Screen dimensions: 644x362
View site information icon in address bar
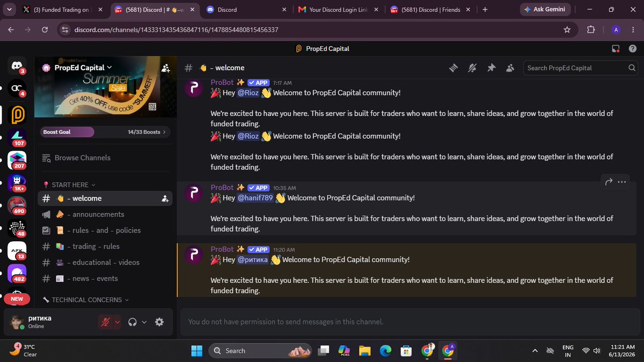65,30
